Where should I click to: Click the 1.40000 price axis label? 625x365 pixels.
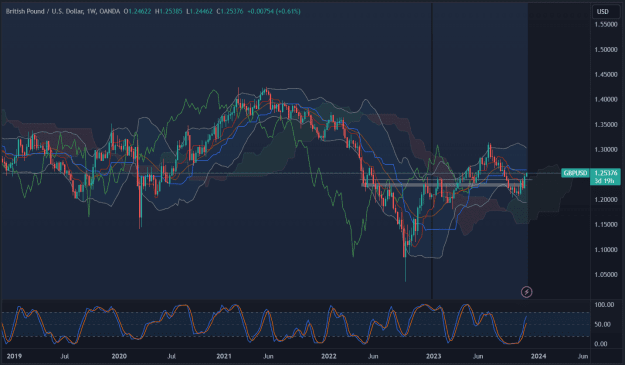click(x=606, y=100)
